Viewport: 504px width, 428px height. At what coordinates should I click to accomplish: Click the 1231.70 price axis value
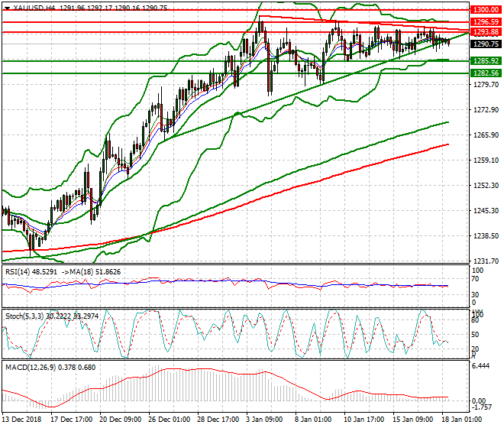coord(486,261)
